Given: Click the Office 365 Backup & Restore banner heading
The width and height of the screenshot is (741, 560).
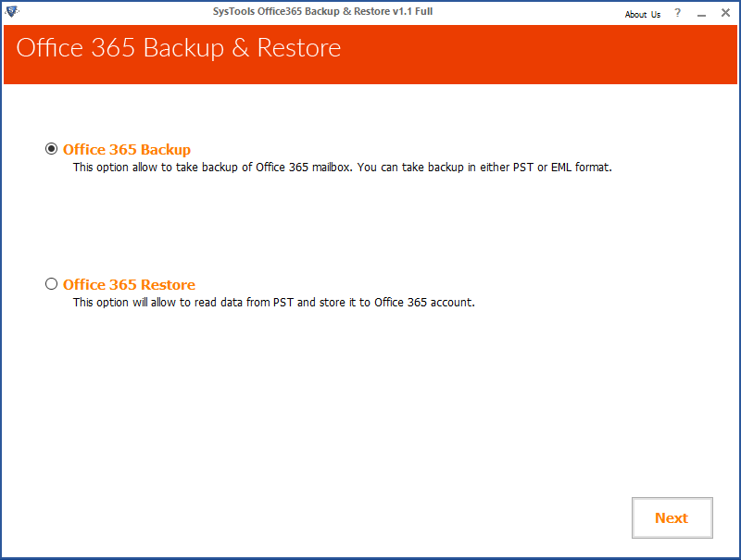Looking at the screenshot, I should (179, 48).
